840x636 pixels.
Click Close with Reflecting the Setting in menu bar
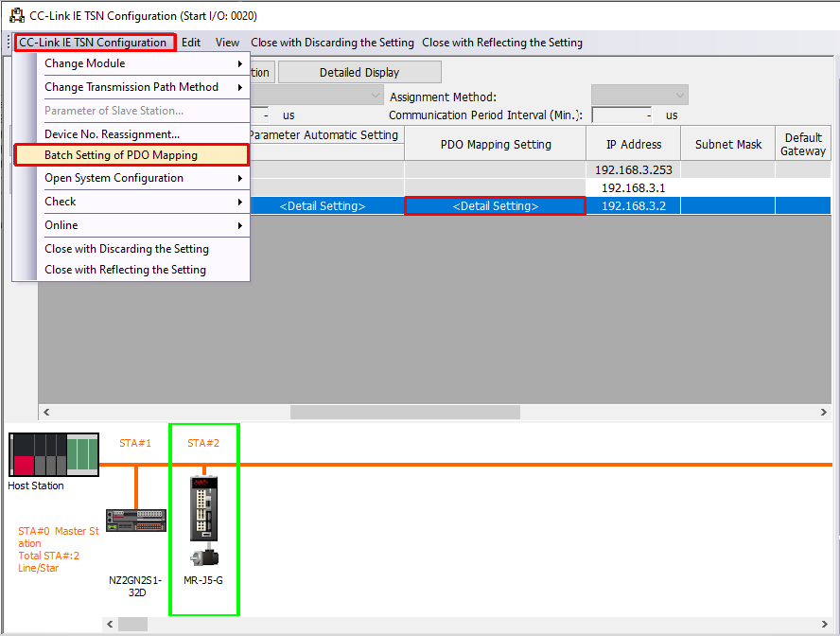coord(502,43)
